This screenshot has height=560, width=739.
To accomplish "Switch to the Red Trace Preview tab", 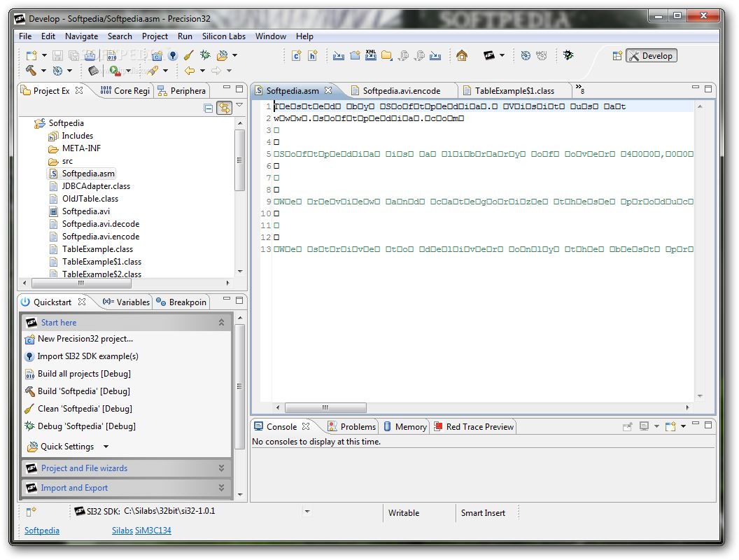I will coord(474,426).
